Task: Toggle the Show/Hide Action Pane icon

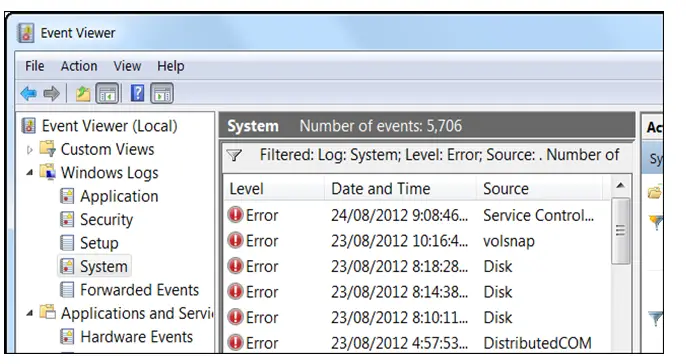Action: [162, 93]
